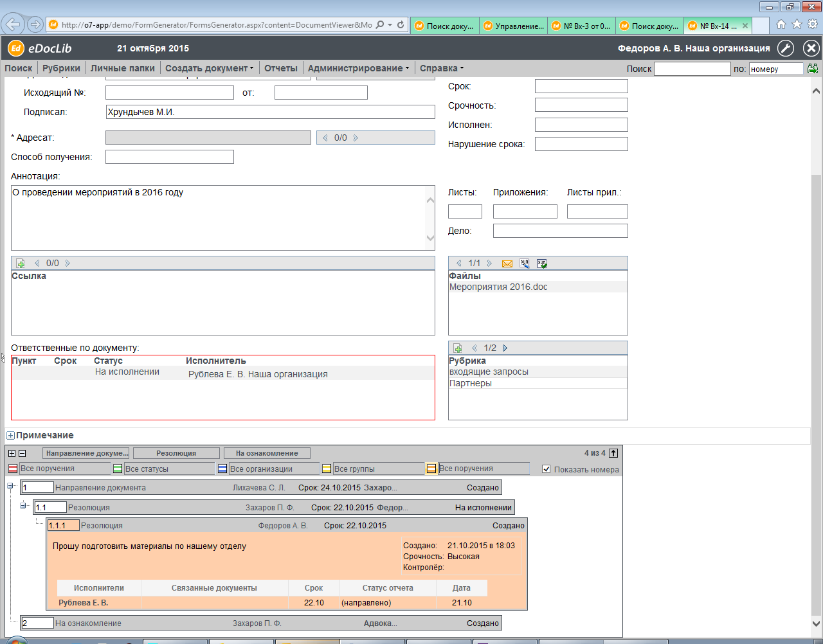This screenshot has width=823, height=644.
Task: Add a new rubric with plus icon
Action: (x=458, y=348)
